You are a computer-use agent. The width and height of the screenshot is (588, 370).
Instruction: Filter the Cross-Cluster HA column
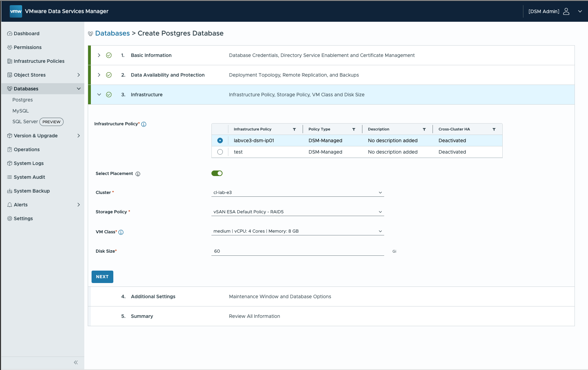pyautogui.click(x=494, y=129)
